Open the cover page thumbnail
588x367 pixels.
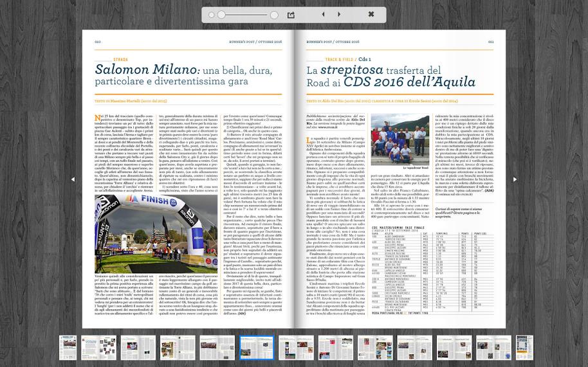[x=68, y=348]
